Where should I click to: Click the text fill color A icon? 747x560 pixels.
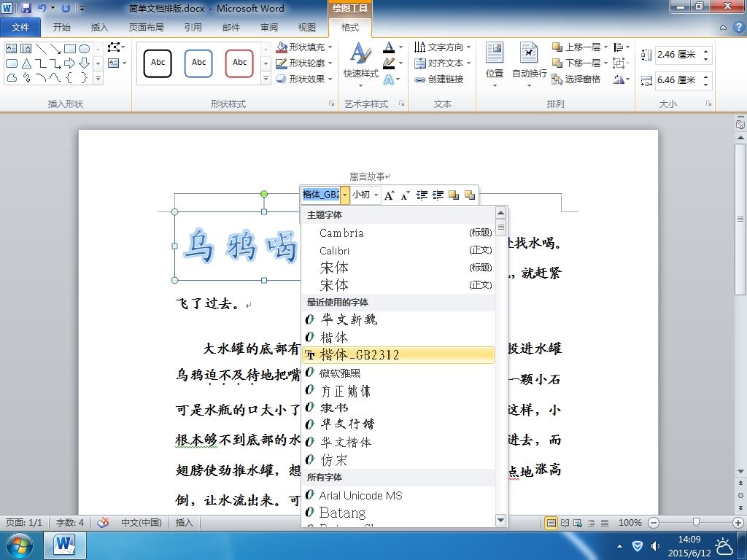point(389,47)
